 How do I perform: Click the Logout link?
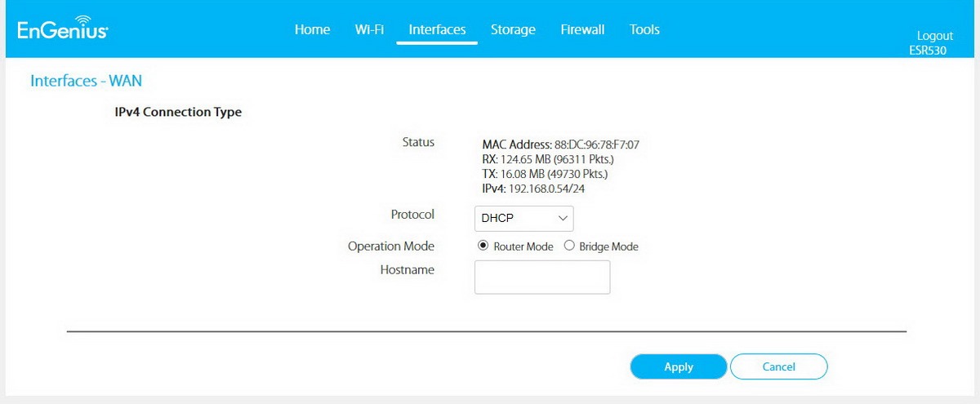click(x=934, y=36)
